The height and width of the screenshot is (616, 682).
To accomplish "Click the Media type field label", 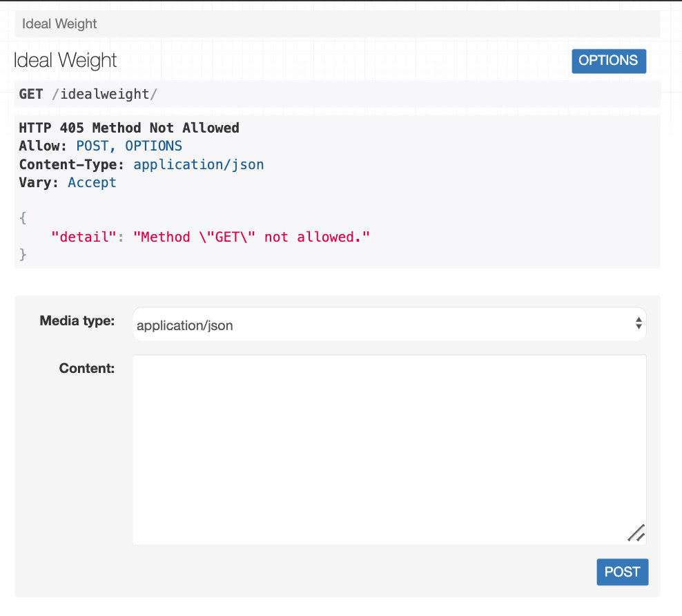I will click(x=77, y=320).
